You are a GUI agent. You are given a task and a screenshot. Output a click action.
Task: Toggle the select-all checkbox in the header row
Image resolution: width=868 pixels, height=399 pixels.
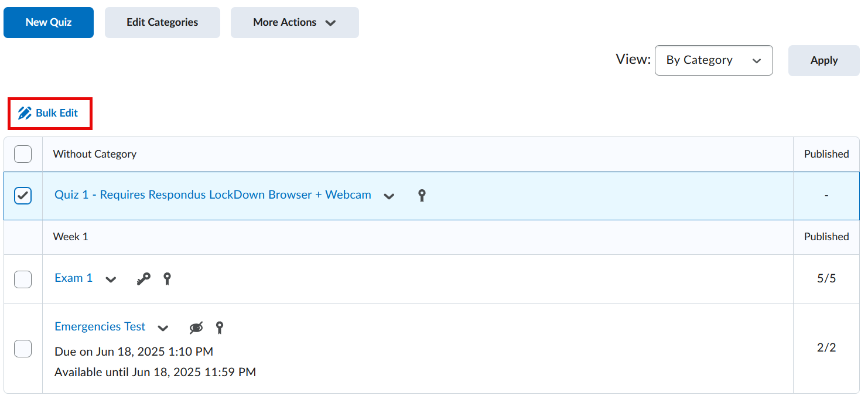point(23,154)
